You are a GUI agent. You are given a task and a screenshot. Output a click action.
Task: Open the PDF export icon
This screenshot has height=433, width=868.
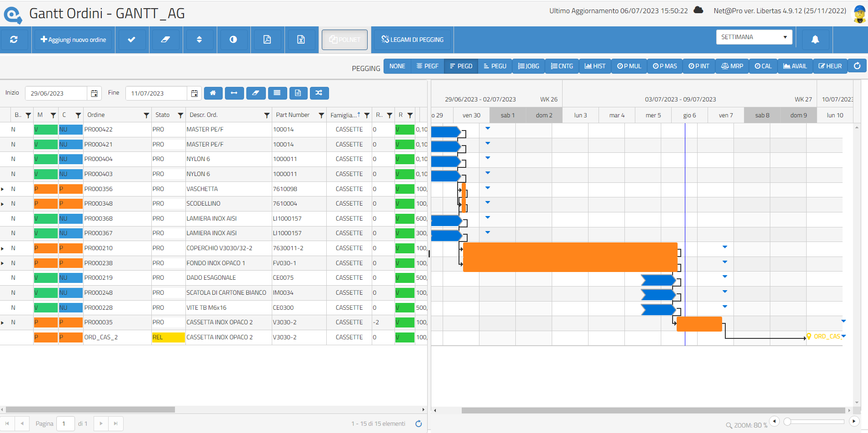click(x=267, y=40)
